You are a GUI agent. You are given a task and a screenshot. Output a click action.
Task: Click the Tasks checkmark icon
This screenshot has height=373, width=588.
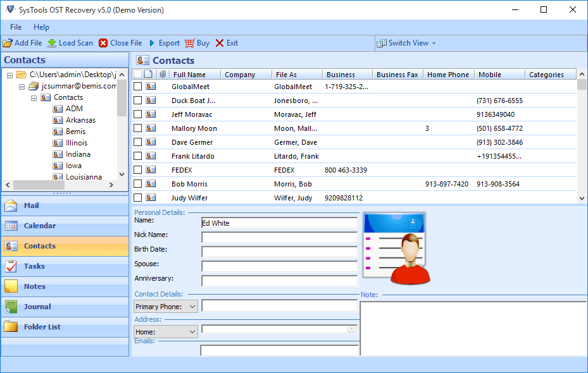[x=11, y=266]
